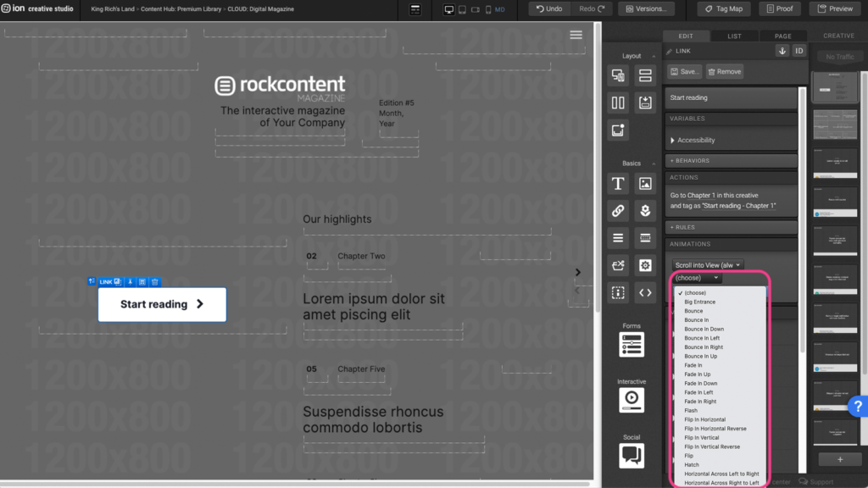Click the three-line list icon in Basics
This screenshot has height=488, width=868.
coord(618,238)
